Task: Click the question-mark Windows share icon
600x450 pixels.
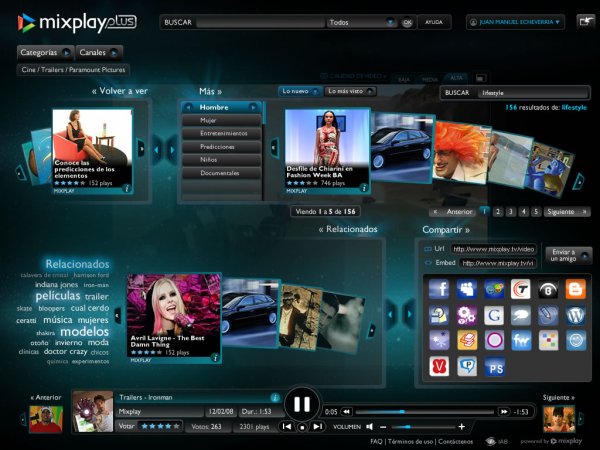Action: pyautogui.click(x=439, y=315)
